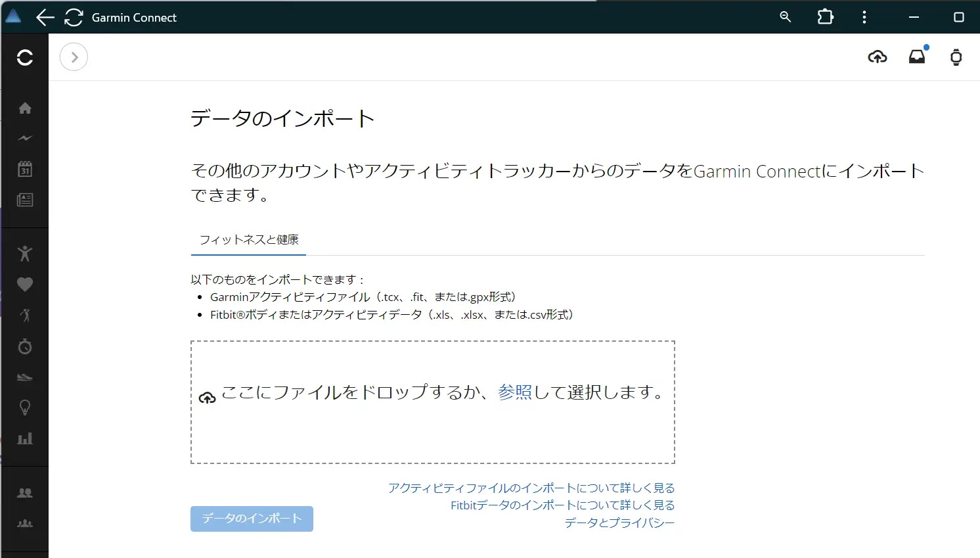Screen dimensions: 980x558
Task: Open the extensions puzzle icon
Action: [x=826, y=17]
